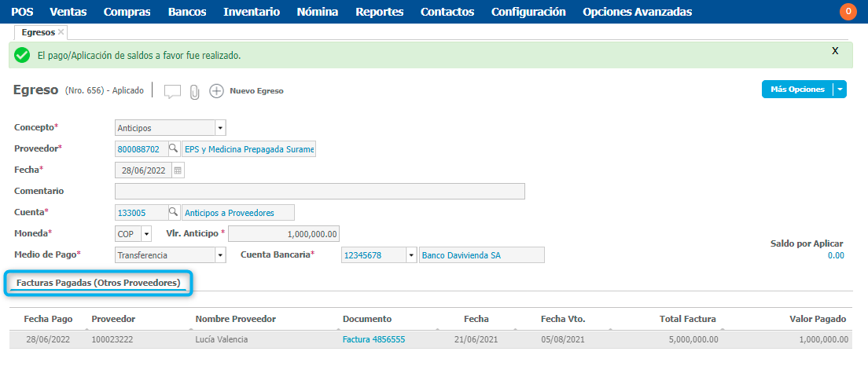Screen dimensions: 868x366
Task: Open the Factura 4856555 link
Action: point(373,339)
